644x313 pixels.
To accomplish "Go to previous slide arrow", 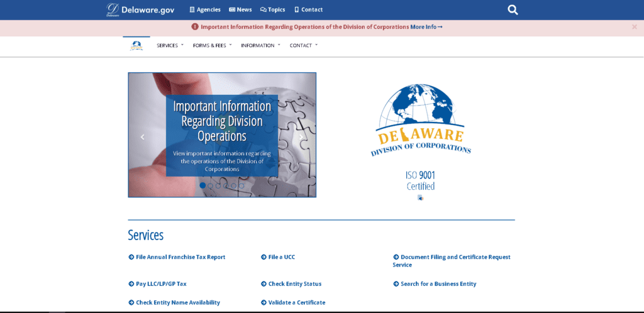I will pos(143,137).
